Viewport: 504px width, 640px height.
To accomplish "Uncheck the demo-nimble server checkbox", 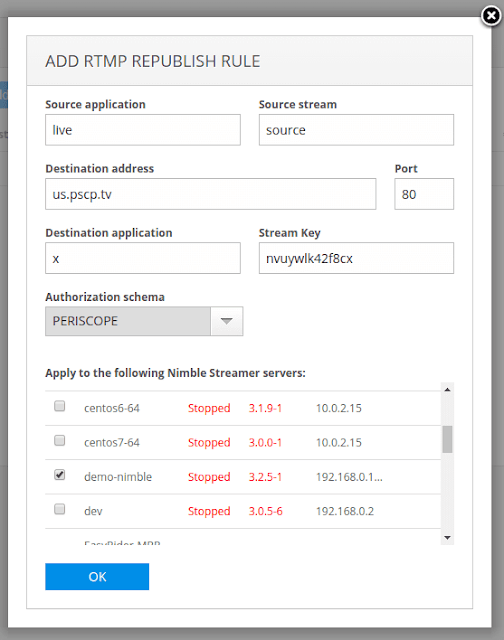I will [60, 475].
